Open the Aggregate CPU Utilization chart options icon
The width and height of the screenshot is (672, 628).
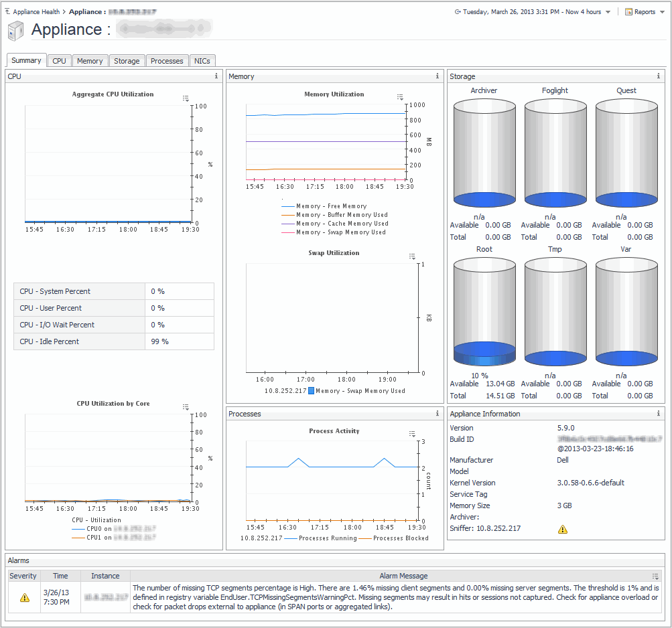[186, 98]
